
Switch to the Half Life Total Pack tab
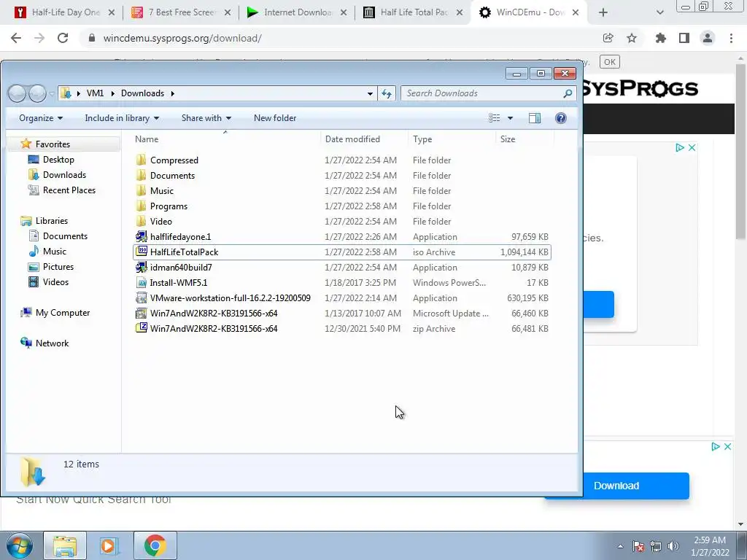414,12
